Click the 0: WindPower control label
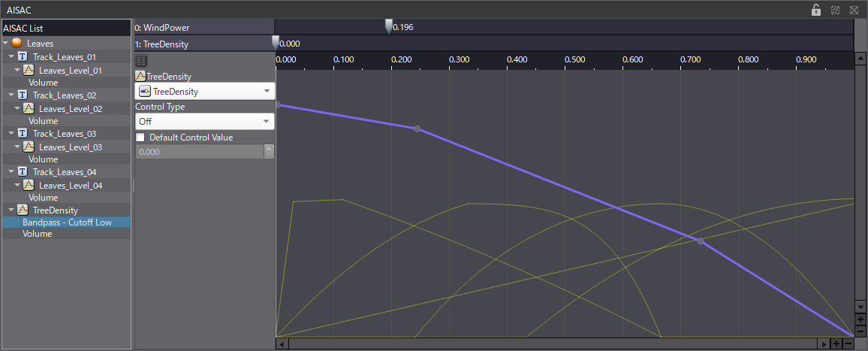Image resolution: width=868 pixels, height=351 pixels. tap(162, 27)
